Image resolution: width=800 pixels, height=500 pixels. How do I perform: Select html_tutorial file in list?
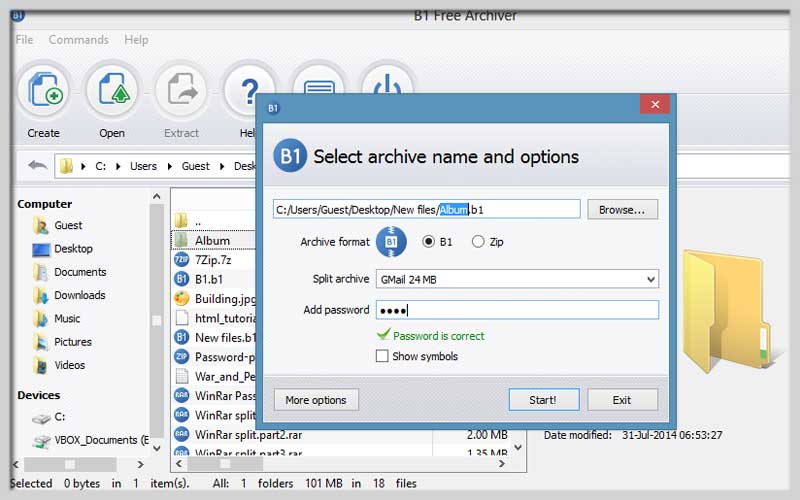point(214,318)
